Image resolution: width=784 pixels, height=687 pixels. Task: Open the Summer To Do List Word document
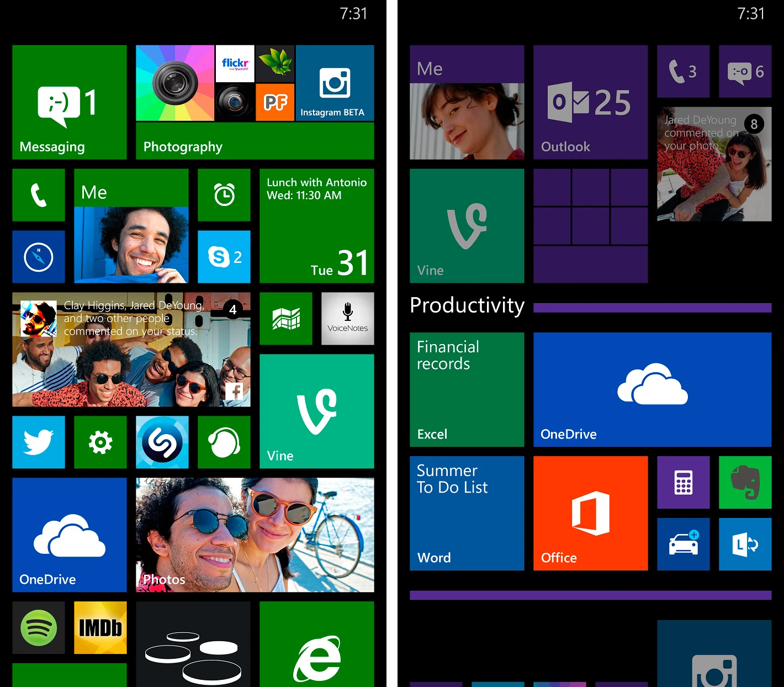(x=467, y=514)
